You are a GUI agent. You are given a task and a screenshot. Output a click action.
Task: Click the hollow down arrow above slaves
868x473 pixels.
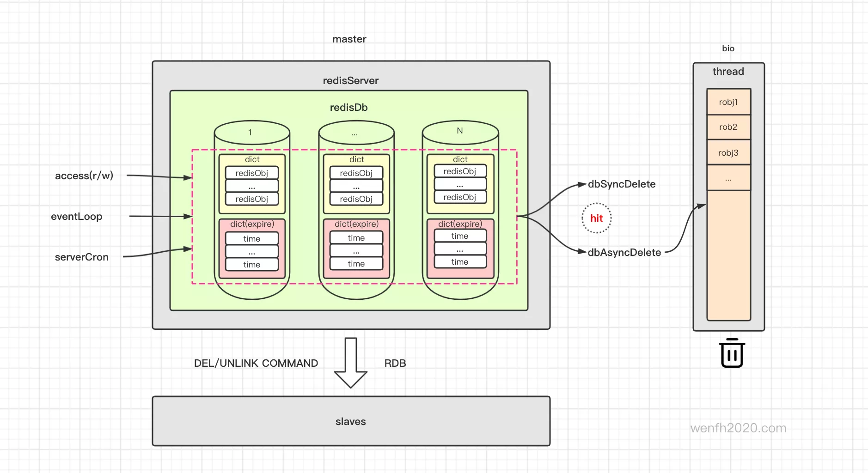(351, 363)
